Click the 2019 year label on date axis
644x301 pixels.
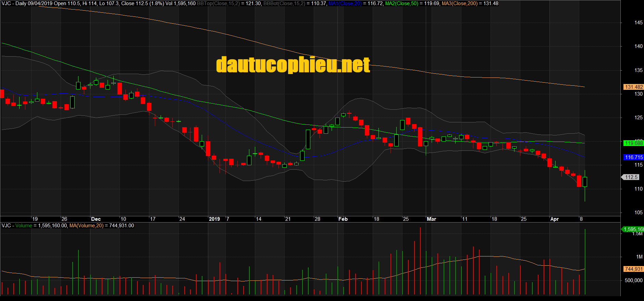click(x=214, y=219)
